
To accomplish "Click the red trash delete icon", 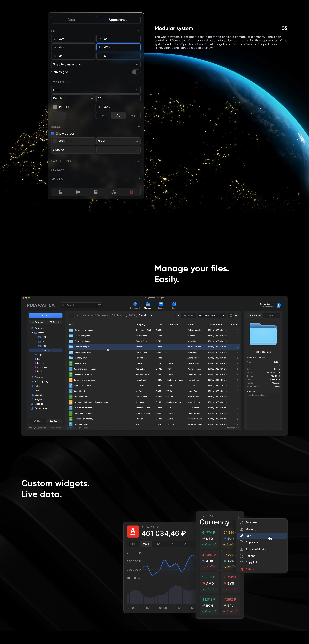I will (x=131, y=192).
